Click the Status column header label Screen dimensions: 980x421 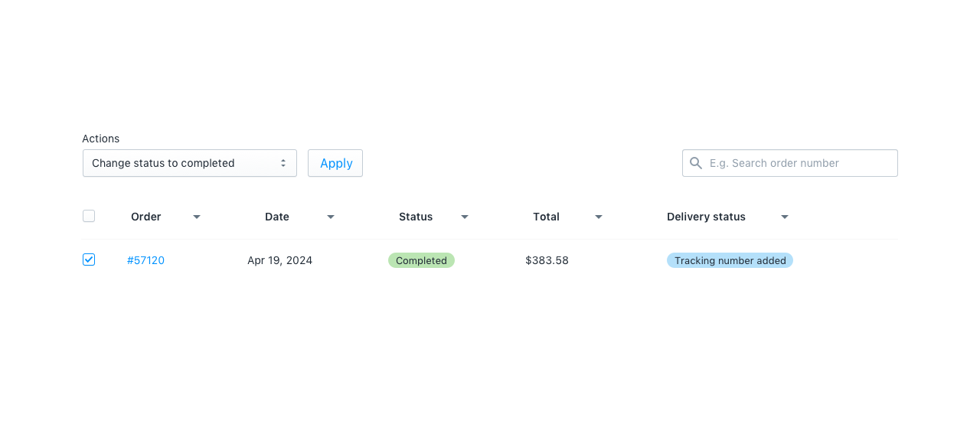click(x=416, y=217)
